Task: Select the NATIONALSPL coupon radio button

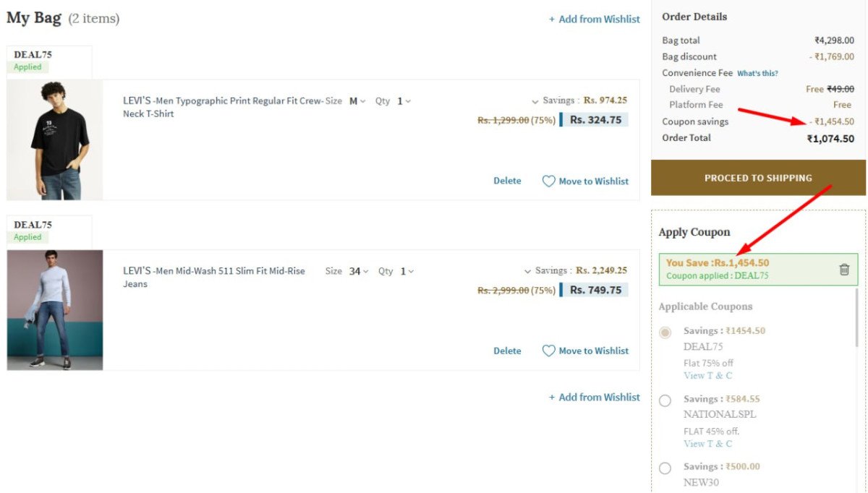Action: pos(665,400)
